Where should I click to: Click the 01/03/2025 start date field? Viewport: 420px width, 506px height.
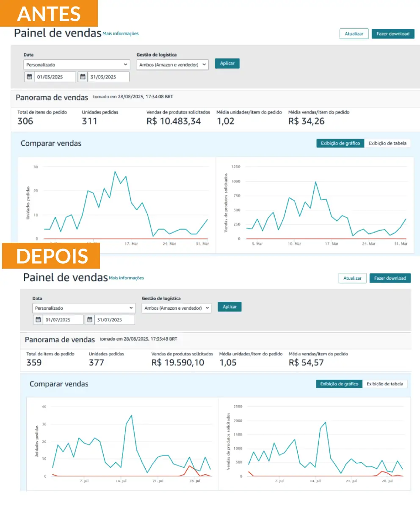pyautogui.click(x=55, y=77)
